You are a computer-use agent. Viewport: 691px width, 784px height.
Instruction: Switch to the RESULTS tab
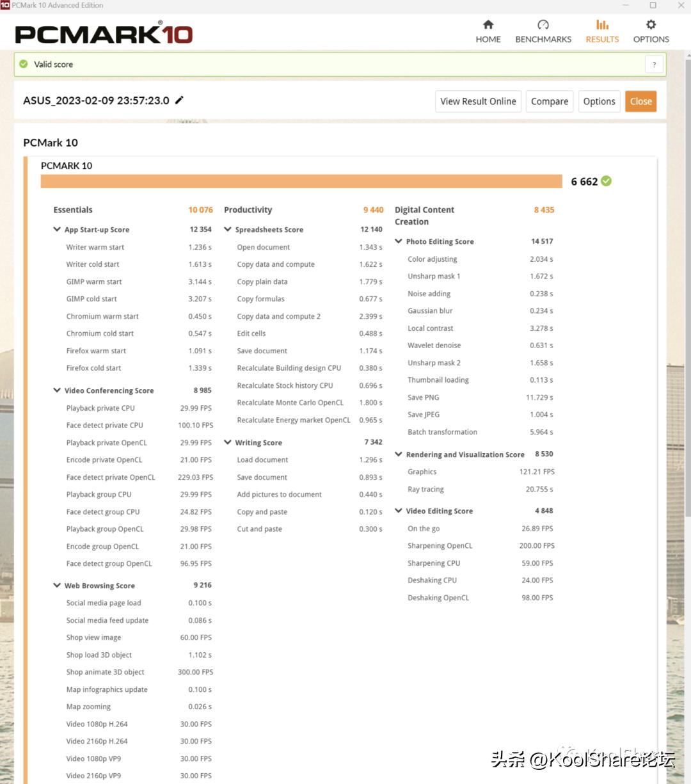(602, 31)
